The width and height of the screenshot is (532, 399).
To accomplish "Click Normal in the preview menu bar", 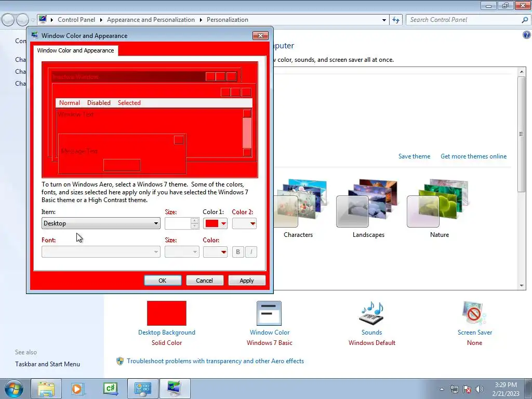I will point(70,103).
